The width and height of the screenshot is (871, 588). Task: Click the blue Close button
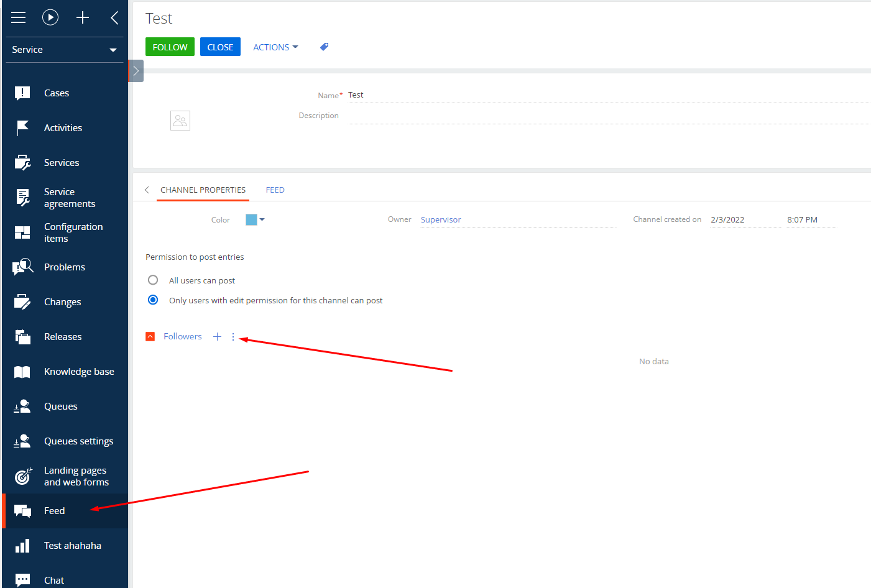(x=220, y=47)
